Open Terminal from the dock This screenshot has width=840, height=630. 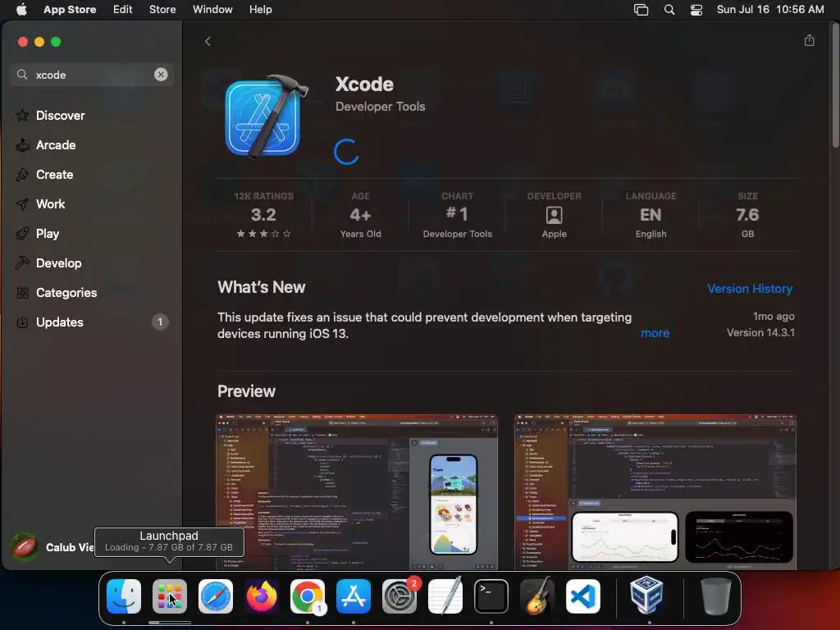(x=491, y=596)
